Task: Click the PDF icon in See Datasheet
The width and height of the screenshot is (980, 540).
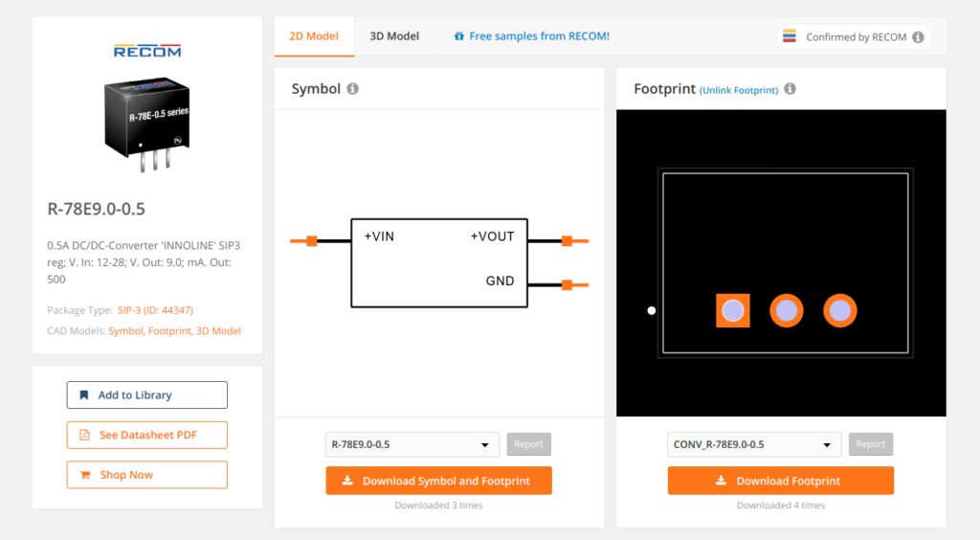Action: click(84, 435)
